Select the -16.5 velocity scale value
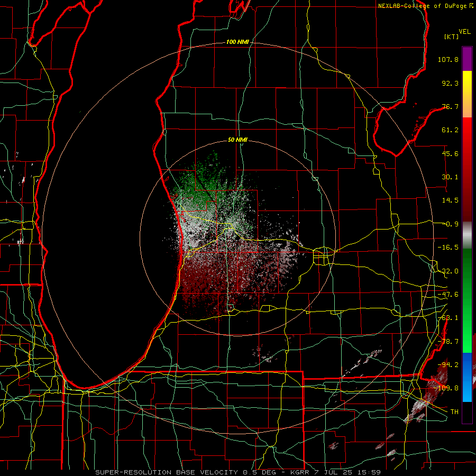The image size is (476, 476). click(x=448, y=248)
